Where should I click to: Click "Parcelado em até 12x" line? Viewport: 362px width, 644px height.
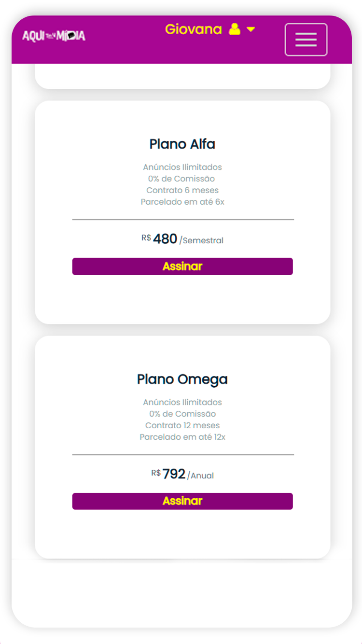pos(182,437)
